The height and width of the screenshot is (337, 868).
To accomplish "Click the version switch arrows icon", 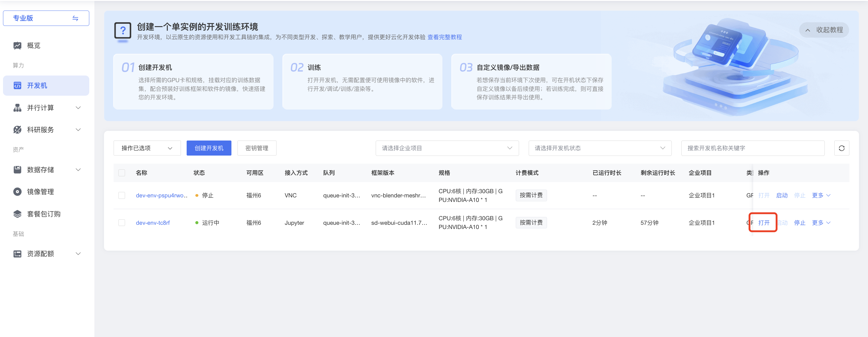I will pos(75,18).
